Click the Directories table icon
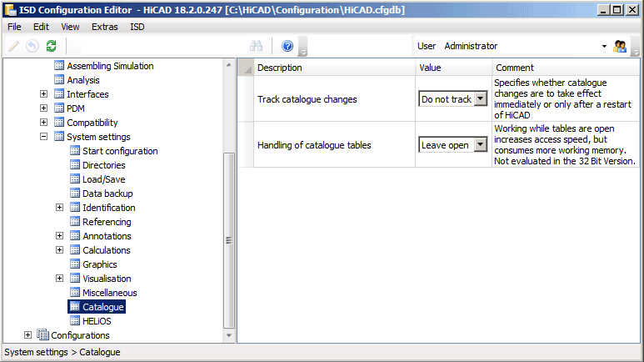 75,165
